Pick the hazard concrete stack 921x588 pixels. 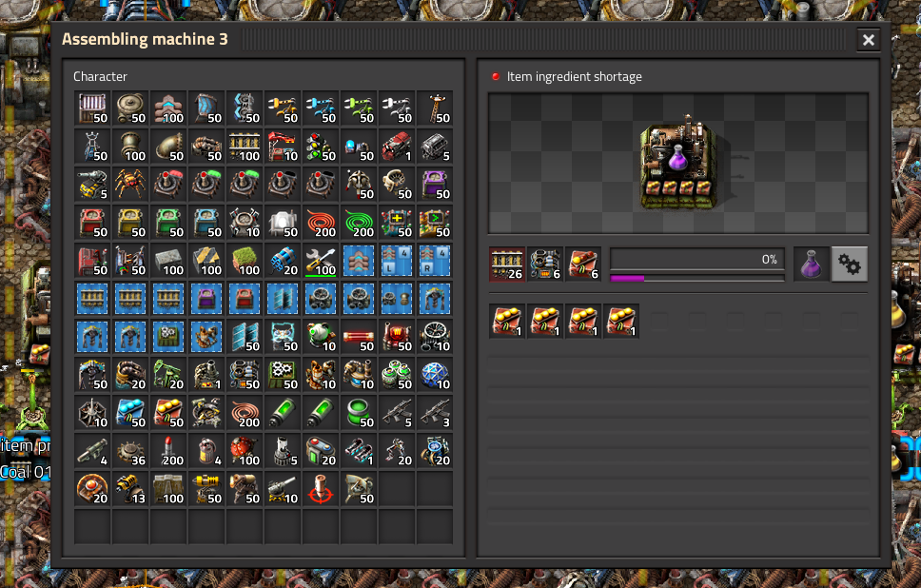[206, 261]
